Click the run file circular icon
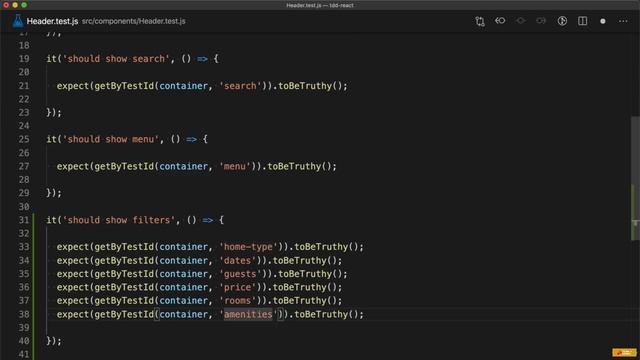 tap(562, 21)
